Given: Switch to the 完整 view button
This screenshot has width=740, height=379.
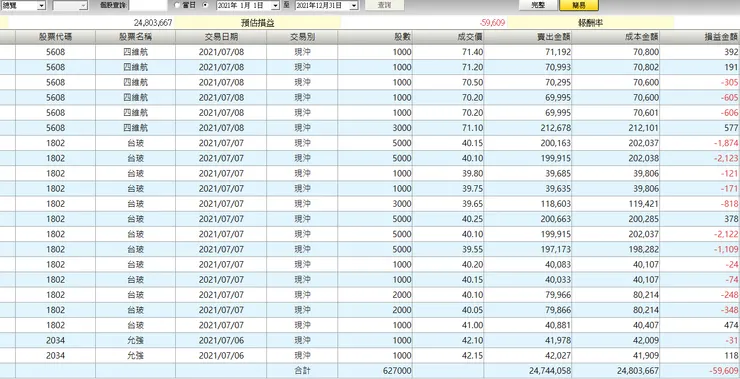Looking at the screenshot, I should (538, 5).
